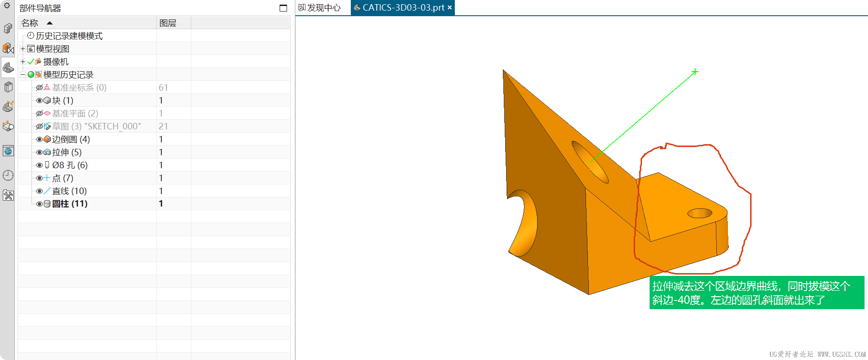The image size is (868, 360).
Task: Select the 圆柱 (11) feature
Action: tap(70, 204)
